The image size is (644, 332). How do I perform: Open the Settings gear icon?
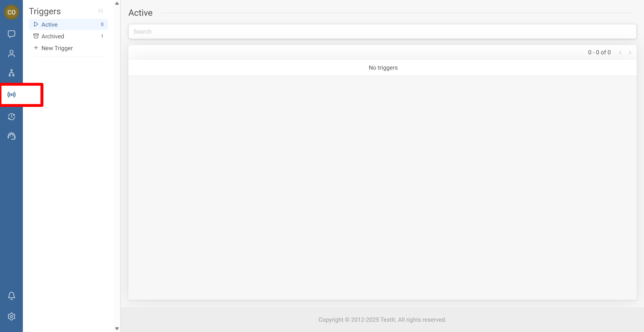click(11, 316)
